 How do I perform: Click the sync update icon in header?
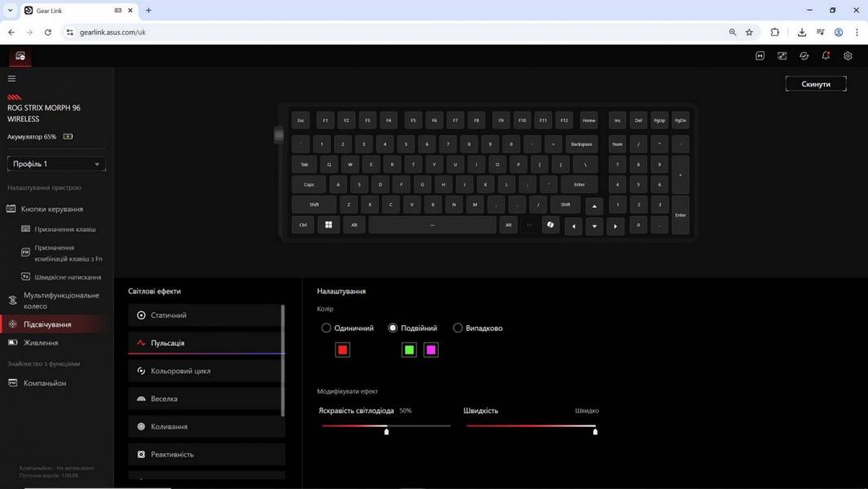(804, 56)
